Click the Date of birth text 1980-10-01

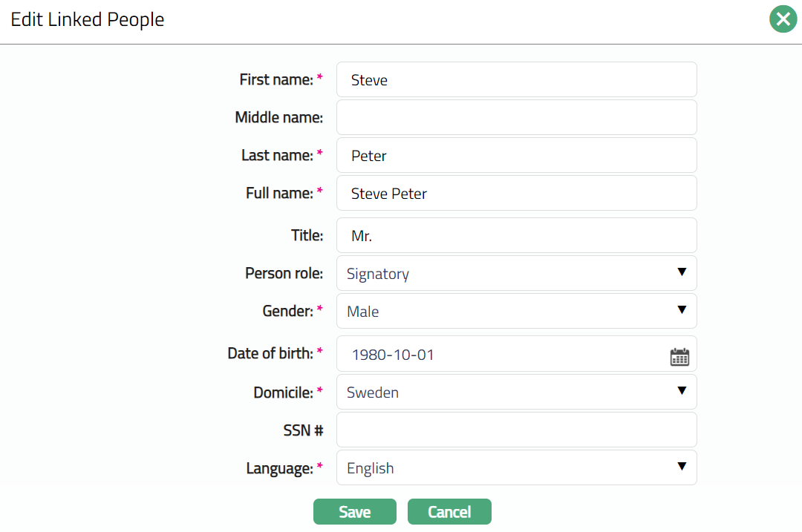pos(393,355)
